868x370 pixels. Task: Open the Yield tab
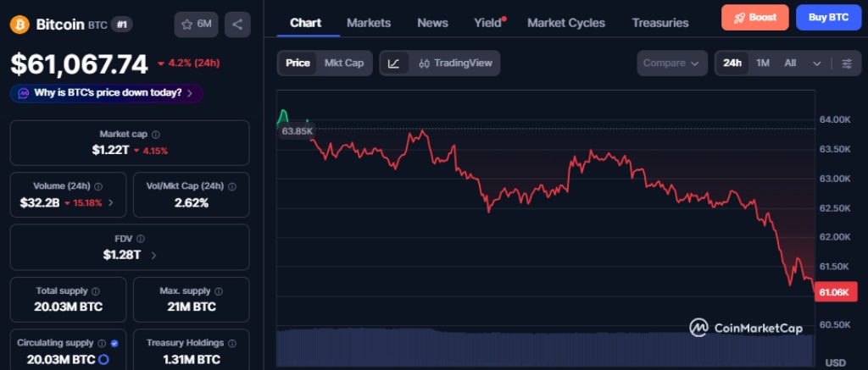(x=487, y=23)
